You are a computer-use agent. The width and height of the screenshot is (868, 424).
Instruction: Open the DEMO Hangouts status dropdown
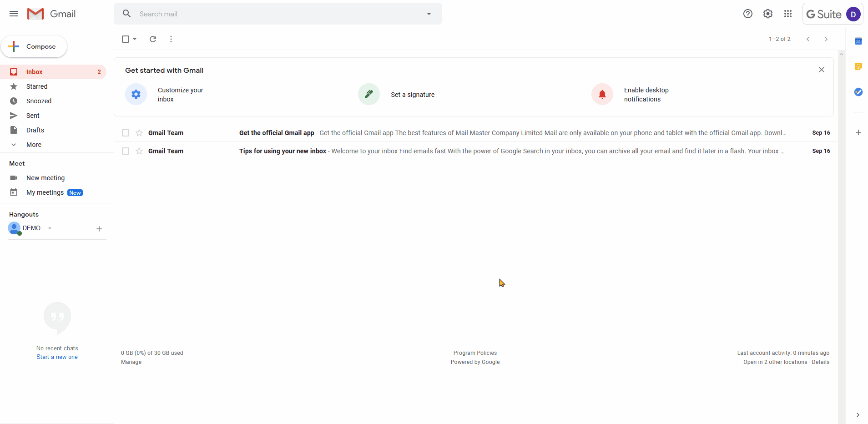tap(50, 228)
